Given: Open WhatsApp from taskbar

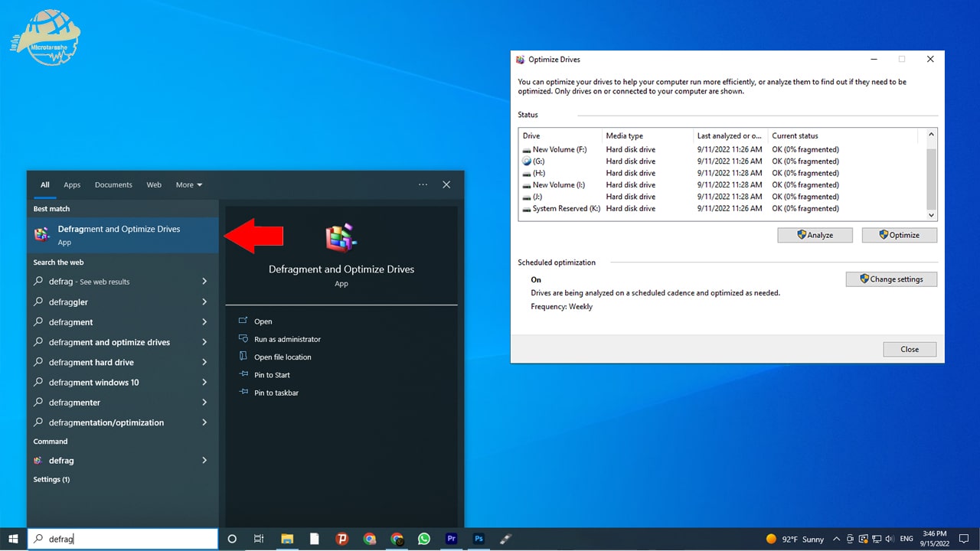Looking at the screenshot, I should coord(424,539).
